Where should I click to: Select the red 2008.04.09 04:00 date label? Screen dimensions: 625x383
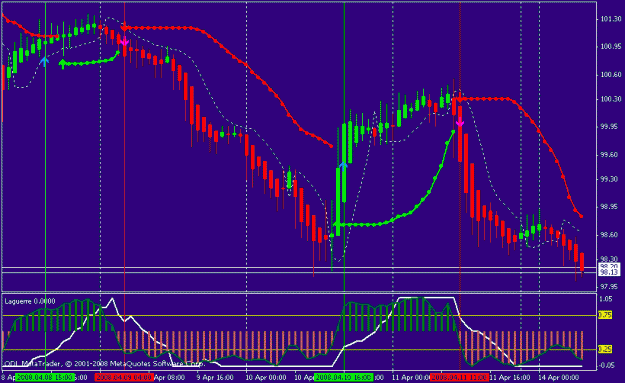point(124,377)
